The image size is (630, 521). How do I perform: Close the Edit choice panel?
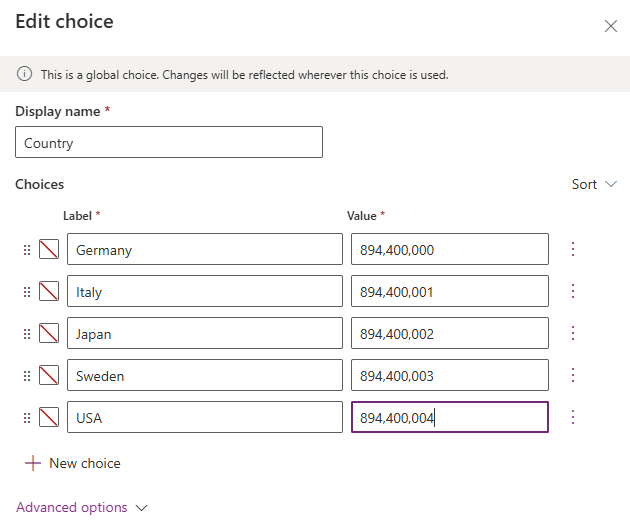pos(610,26)
